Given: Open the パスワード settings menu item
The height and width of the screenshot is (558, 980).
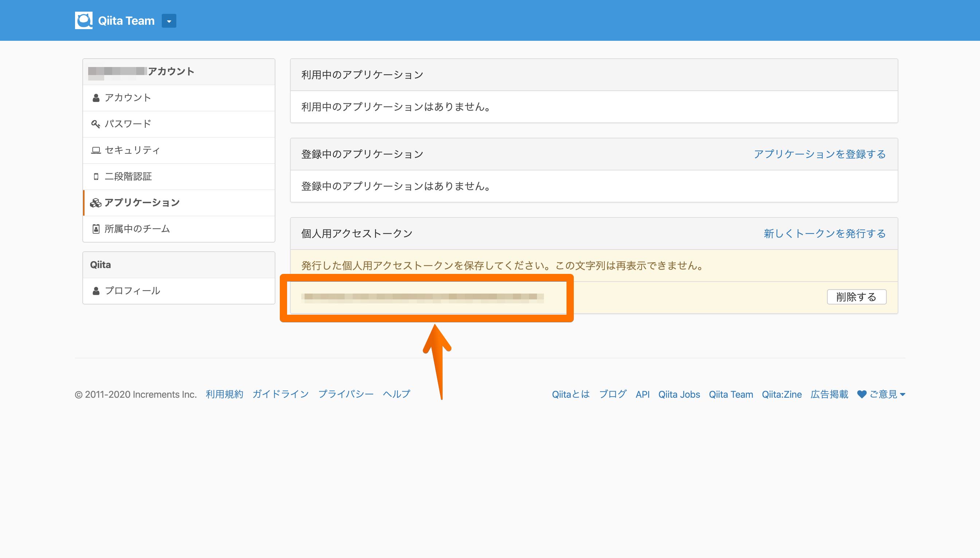Looking at the screenshot, I should pos(128,124).
